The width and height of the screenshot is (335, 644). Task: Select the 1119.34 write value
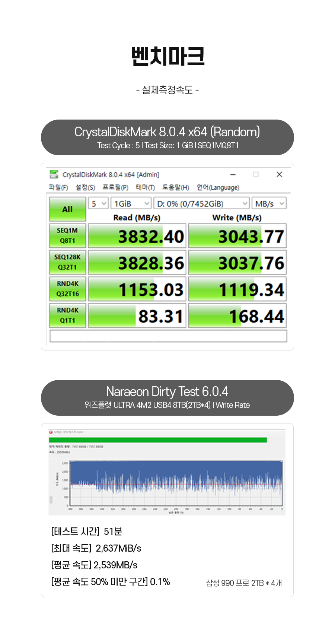237,289
